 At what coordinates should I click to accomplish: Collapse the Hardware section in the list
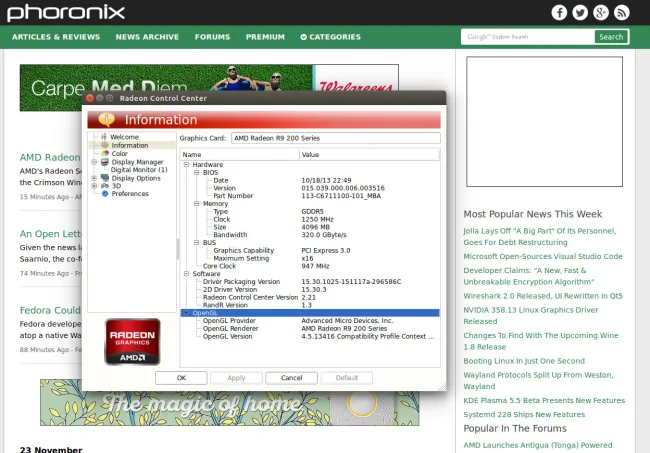[x=186, y=165]
